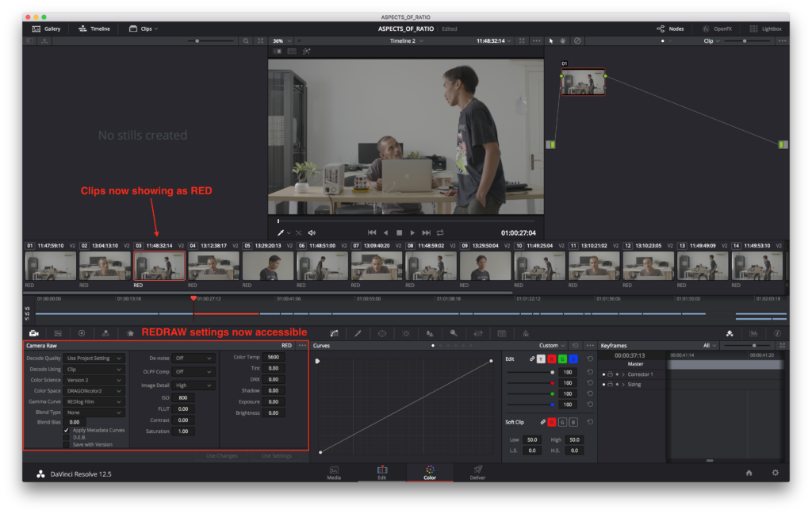Click the Color Temp 5600 field
The height and width of the screenshot is (514, 812).
tap(274, 357)
